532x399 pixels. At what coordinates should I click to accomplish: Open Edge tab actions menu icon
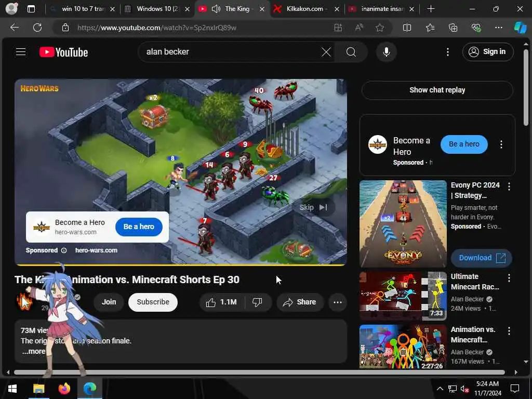(31, 9)
